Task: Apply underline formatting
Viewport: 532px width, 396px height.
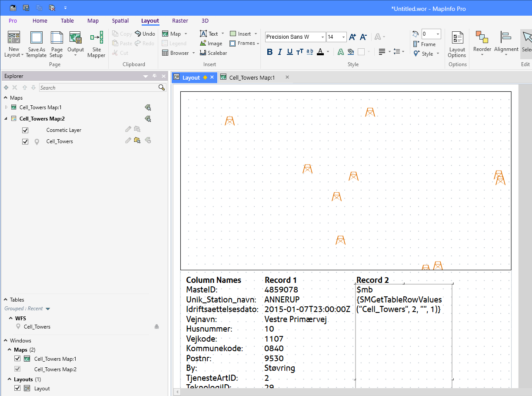Action: pyautogui.click(x=289, y=51)
